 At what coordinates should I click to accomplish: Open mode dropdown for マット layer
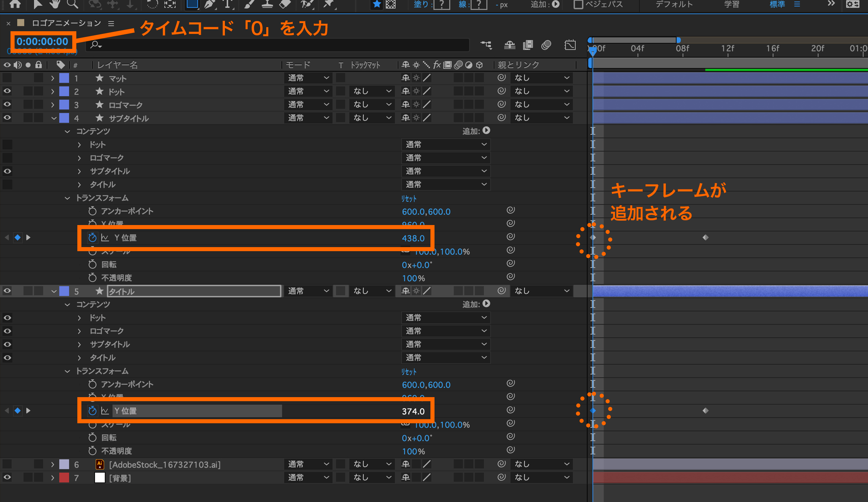pos(308,78)
